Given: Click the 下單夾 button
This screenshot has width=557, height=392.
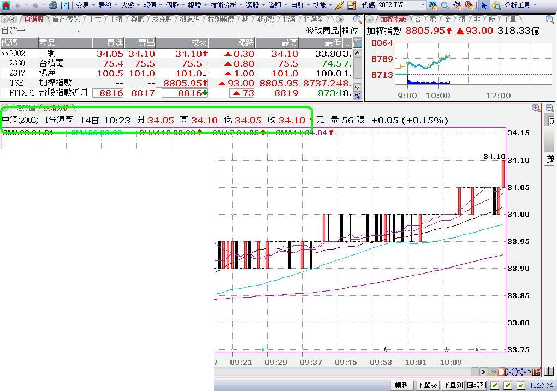Looking at the screenshot, I should tap(427, 385).
